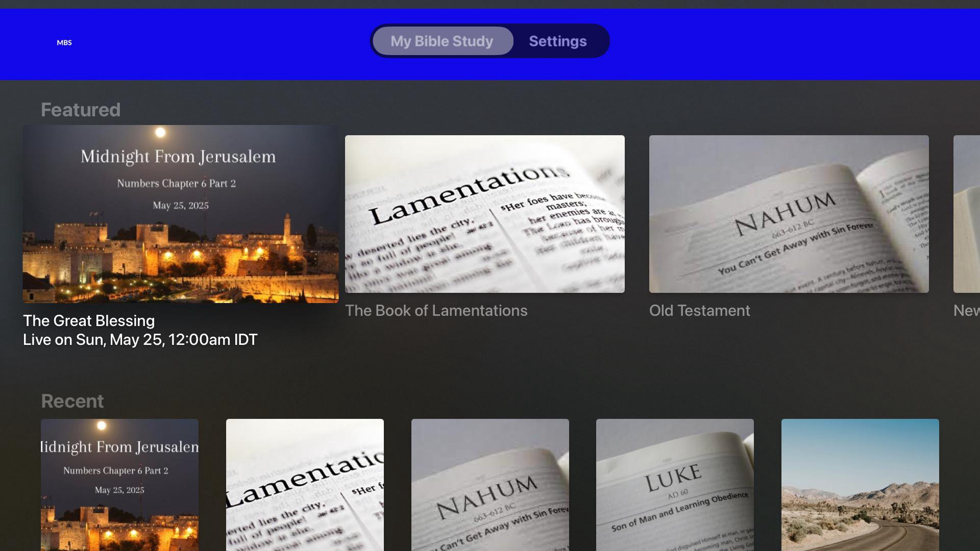Click the cut-off New label at right

coord(966,311)
